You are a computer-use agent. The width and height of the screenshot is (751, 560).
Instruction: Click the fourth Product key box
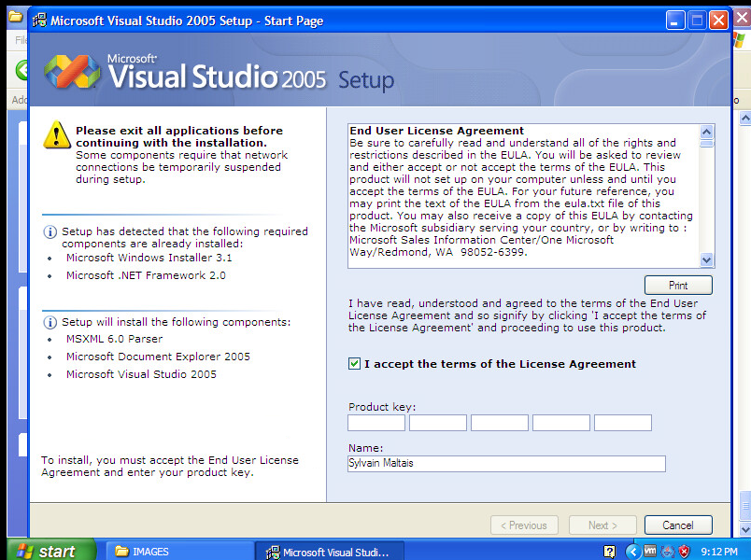click(x=560, y=423)
